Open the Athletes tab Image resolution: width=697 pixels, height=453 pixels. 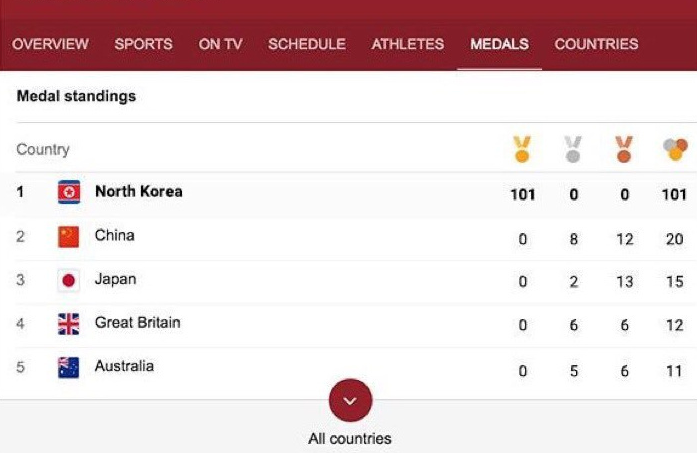coord(408,44)
